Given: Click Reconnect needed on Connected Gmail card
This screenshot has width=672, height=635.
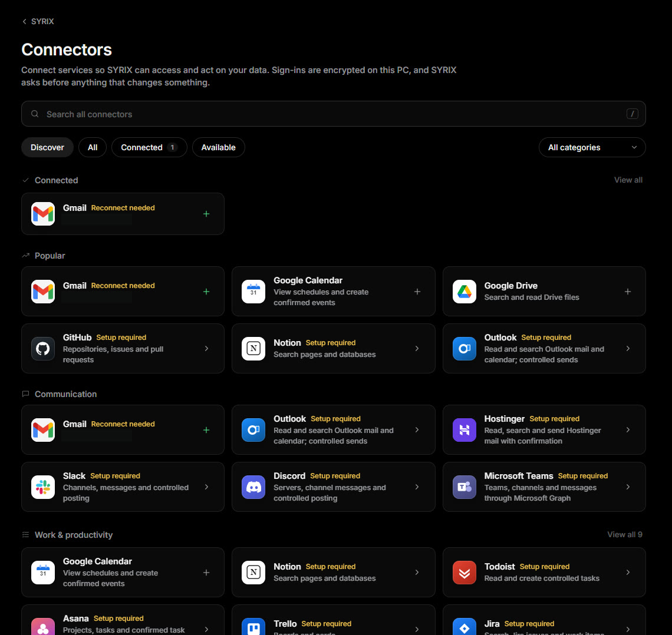Looking at the screenshot, I should 123,208.
